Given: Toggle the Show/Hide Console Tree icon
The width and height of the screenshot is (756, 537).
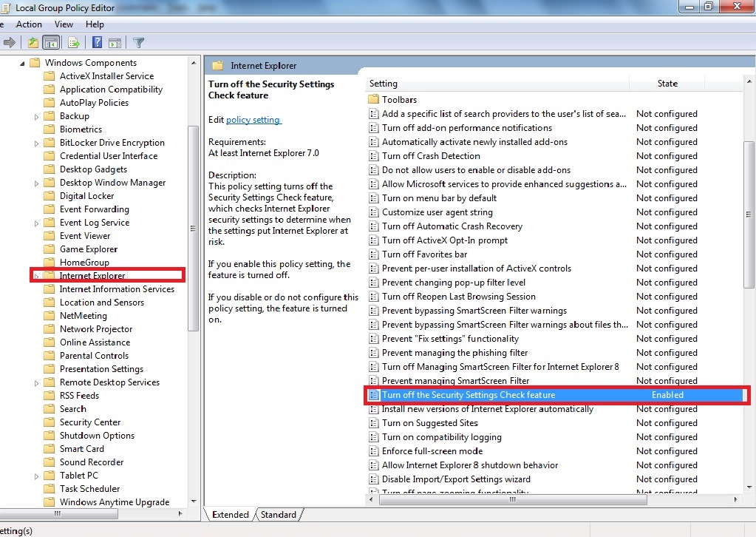Looking at the screenshot, I should click(51, 43).
